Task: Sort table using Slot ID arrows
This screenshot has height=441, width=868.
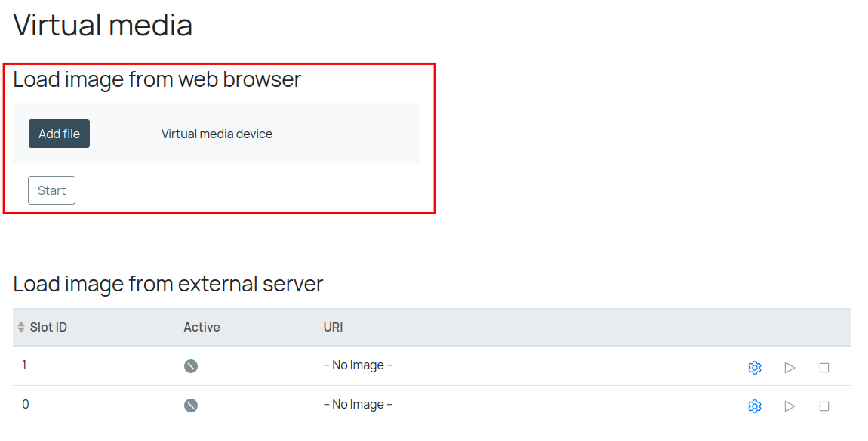Action: point(21,328)
